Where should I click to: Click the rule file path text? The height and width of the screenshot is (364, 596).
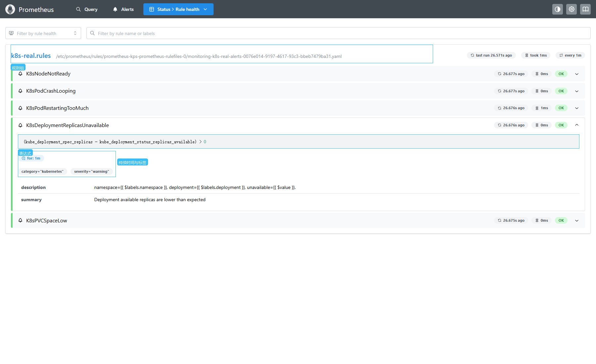tap(199, 56)
